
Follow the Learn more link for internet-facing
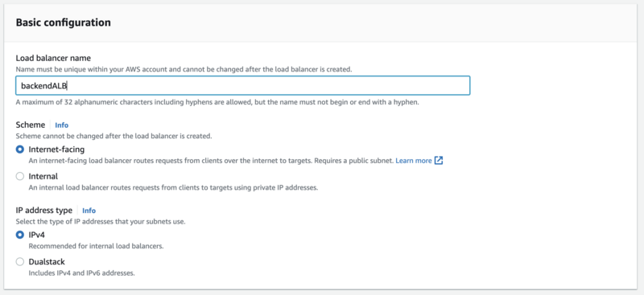coord(414,161)
